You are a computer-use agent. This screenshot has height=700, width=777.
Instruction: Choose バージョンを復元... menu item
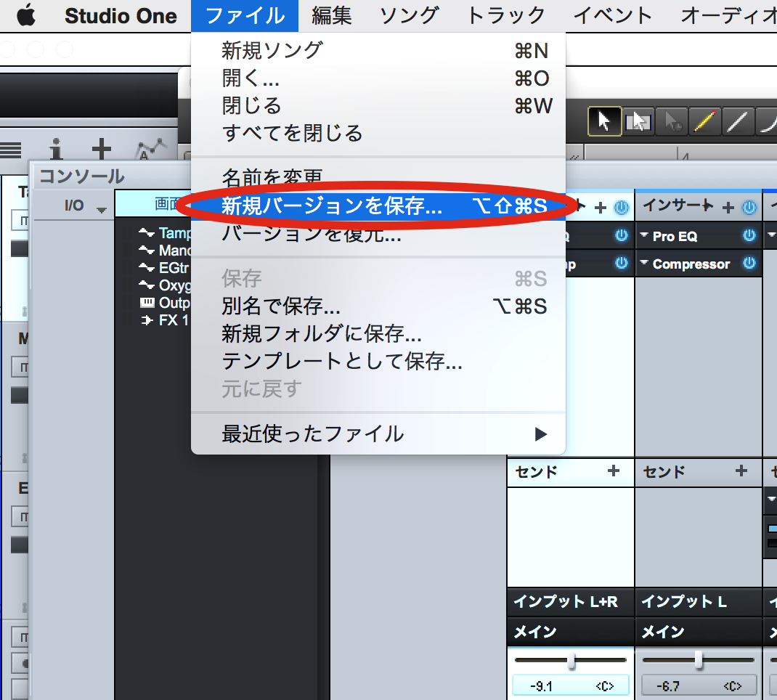(x=378, y=233)
